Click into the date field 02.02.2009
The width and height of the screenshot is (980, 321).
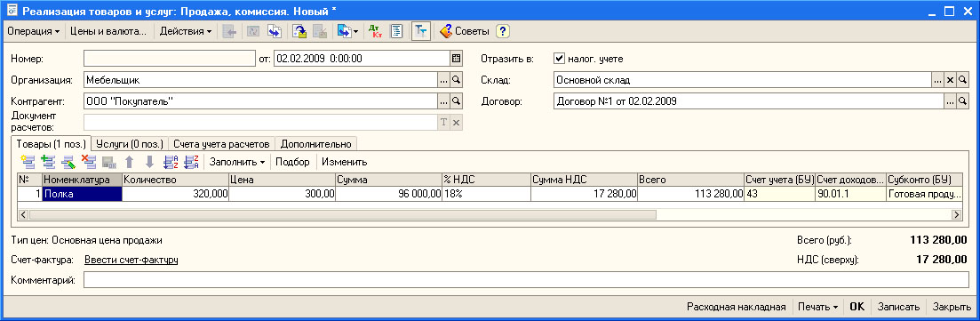click(x=362, y=59)
